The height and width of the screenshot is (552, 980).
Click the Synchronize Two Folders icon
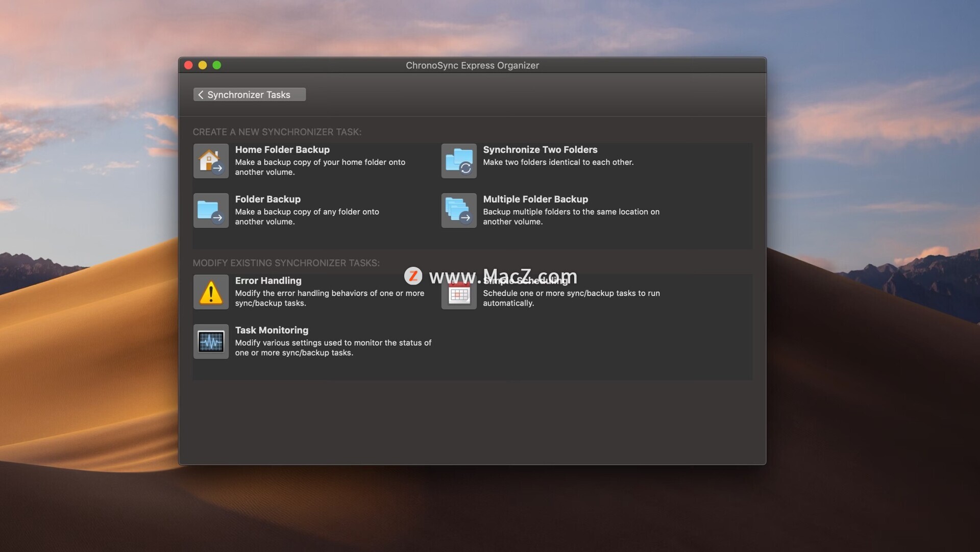[x=459, y=161]
